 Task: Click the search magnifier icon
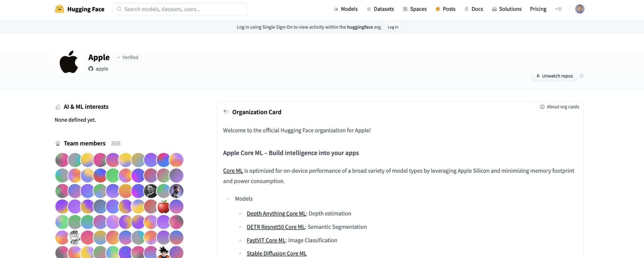119,9
